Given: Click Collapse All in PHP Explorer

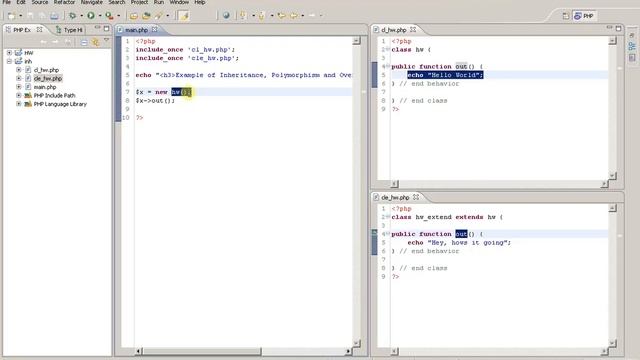Looking at the screenshot, I should (x=84, y=42).
